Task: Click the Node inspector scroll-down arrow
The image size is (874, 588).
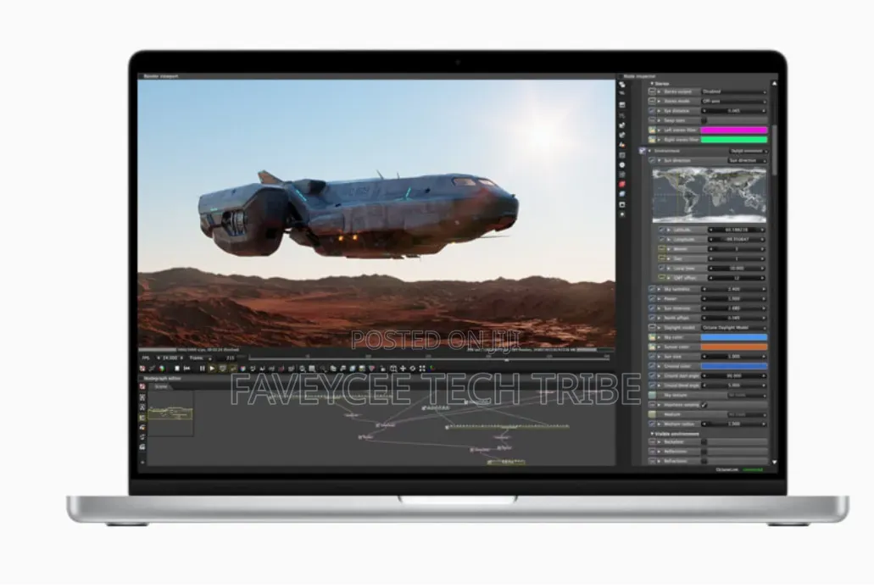Action: coord(774,462)
